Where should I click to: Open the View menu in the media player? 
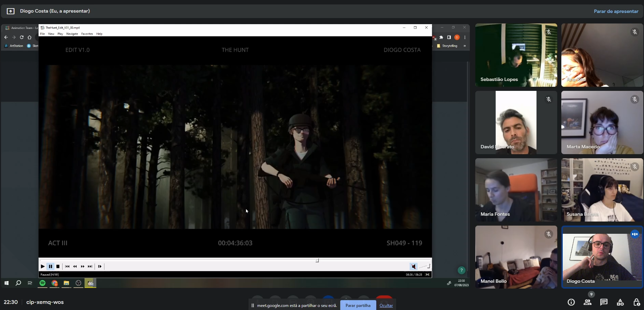pos(51,34)
